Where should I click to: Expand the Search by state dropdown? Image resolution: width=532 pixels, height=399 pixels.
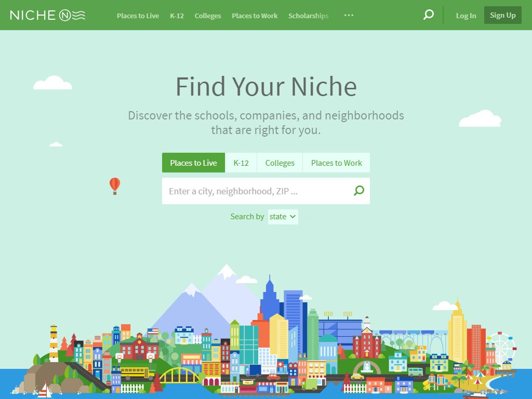tap(283, 217)
